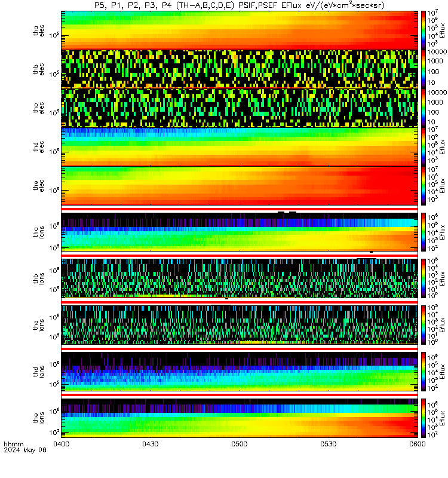Select the "the elec" panel label

point(38,186)
